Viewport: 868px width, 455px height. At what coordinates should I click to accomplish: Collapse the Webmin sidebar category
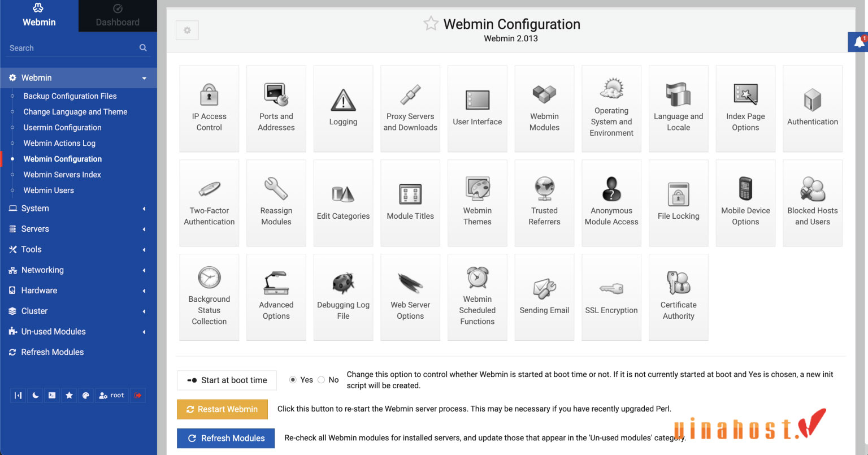[x=79, y=78]
